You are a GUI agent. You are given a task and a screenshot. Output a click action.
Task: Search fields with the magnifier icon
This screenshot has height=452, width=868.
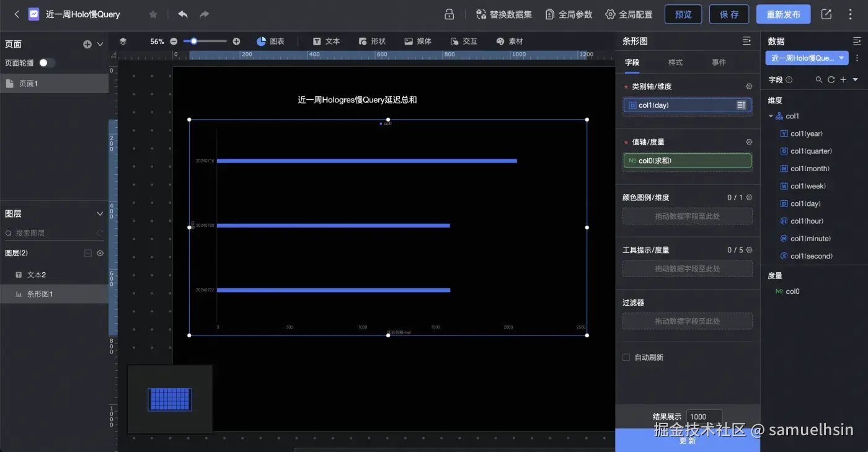pyautogui.click(x=819, y=80)
